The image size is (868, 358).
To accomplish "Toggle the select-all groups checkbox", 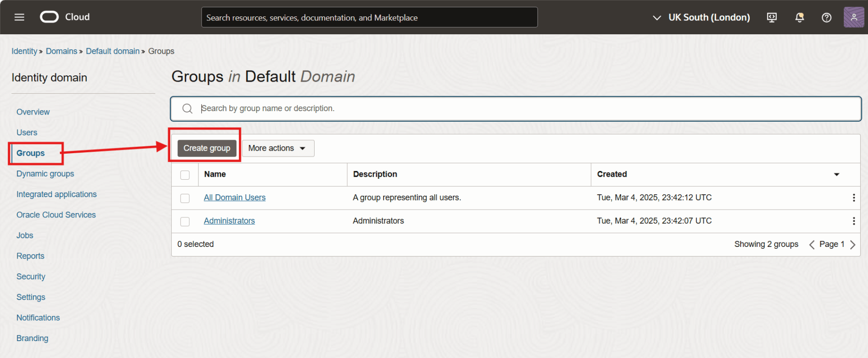I will coord(185,175).
